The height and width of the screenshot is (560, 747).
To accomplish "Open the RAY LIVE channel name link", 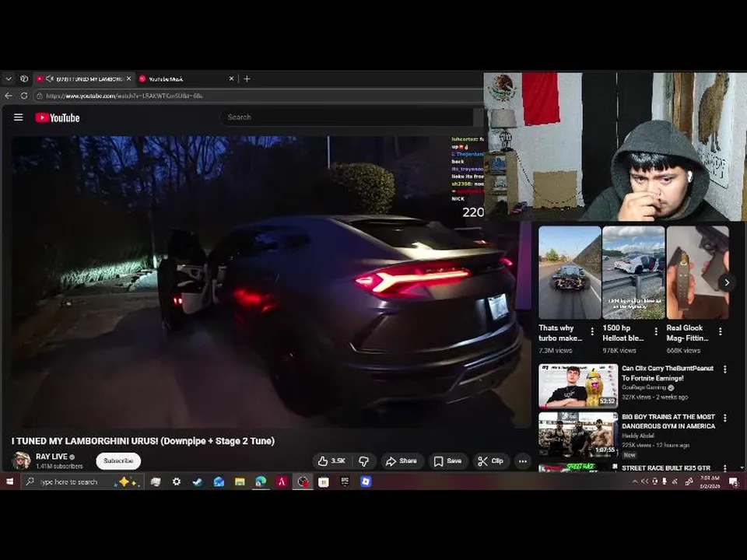I will [51, 457].
